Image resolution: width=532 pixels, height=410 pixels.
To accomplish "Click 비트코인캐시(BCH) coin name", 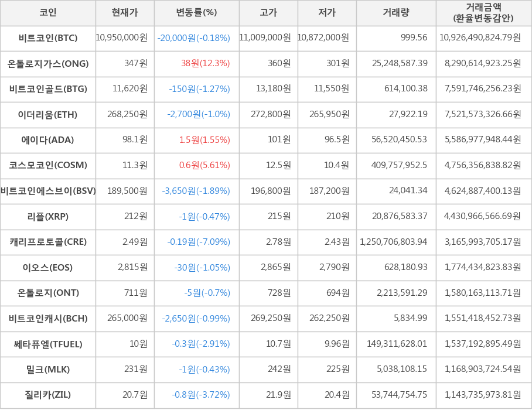I will 48,319.
